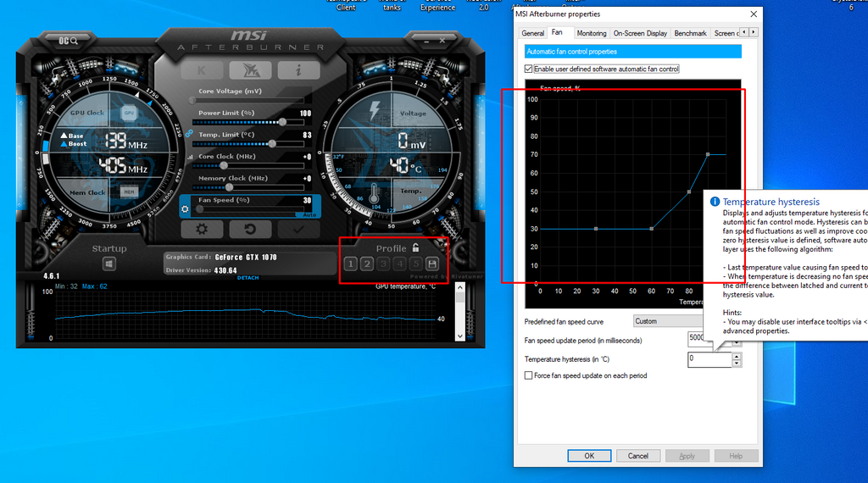Select the fan curve point at 60°C, 30%
868x483 pixels.
coord(652,229)
